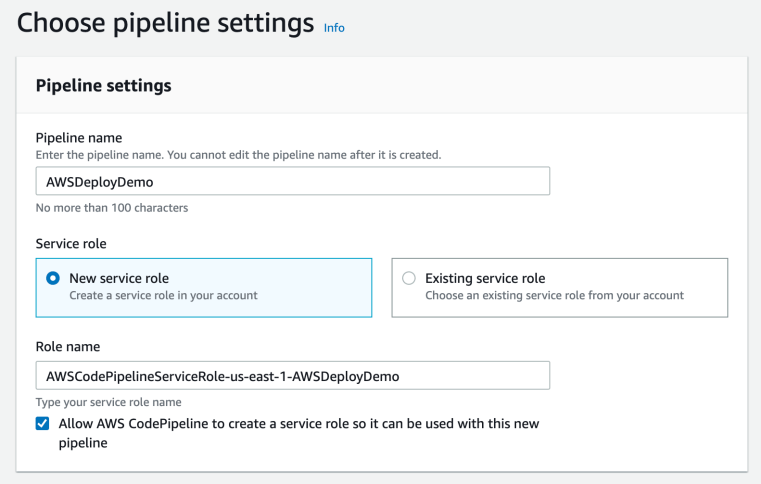
Task: Click the Role name input field
Action: [293, 375]
